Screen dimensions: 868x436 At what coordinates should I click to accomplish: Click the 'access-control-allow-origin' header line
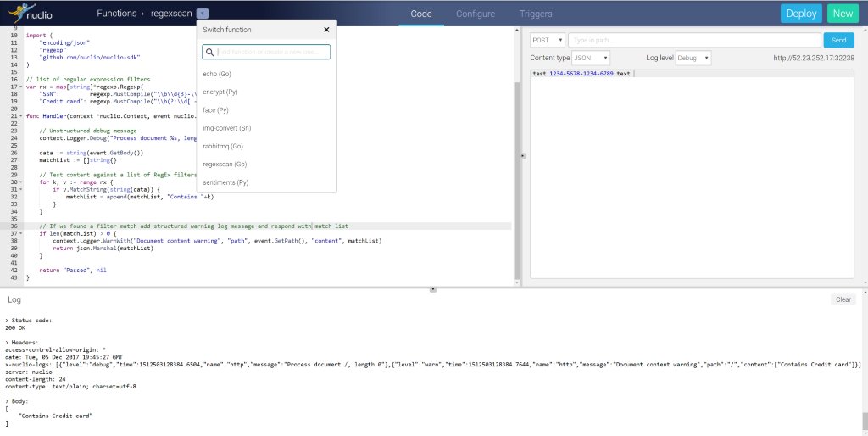coord(55,350)
